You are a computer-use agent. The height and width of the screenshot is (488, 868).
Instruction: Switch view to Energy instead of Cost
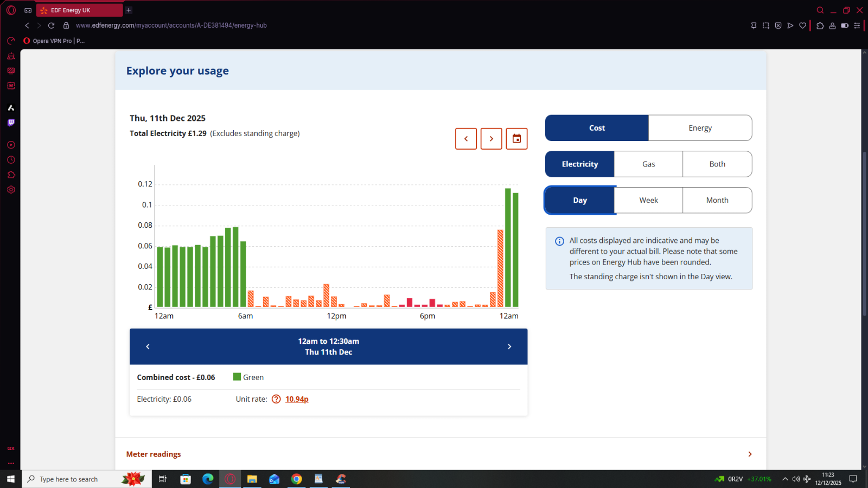click(x=700, y=128)
